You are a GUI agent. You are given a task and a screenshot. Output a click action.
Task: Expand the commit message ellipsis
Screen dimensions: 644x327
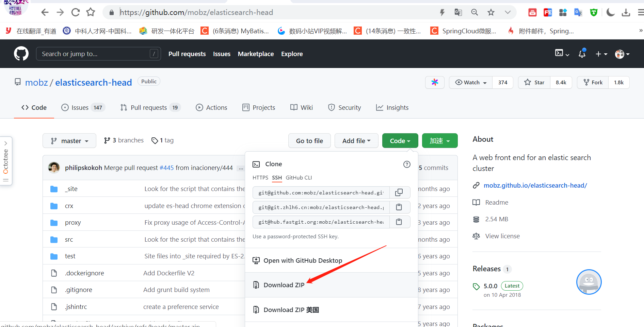point(241,168)
